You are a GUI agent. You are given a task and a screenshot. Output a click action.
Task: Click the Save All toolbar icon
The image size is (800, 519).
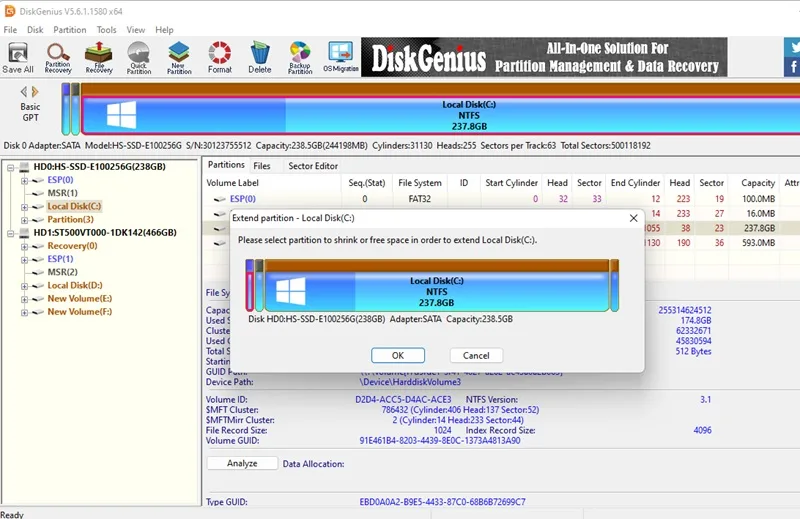click(x=18, y=58)
